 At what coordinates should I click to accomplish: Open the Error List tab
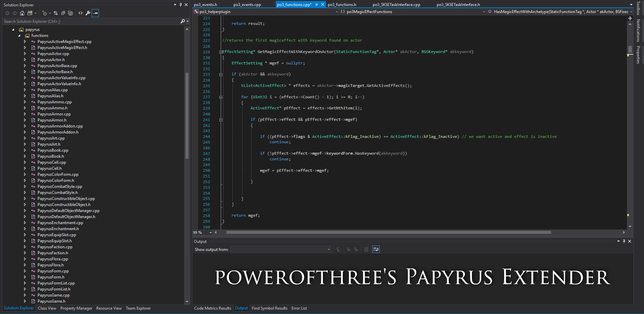pyautogui.click(x=299, y=308)
